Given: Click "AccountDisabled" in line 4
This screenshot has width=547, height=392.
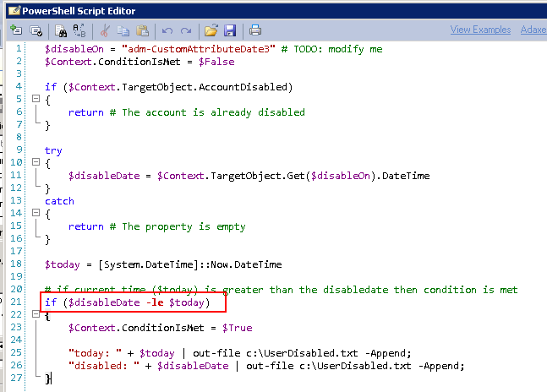Looking at the screenshot, I should click(x=243, y=87).
